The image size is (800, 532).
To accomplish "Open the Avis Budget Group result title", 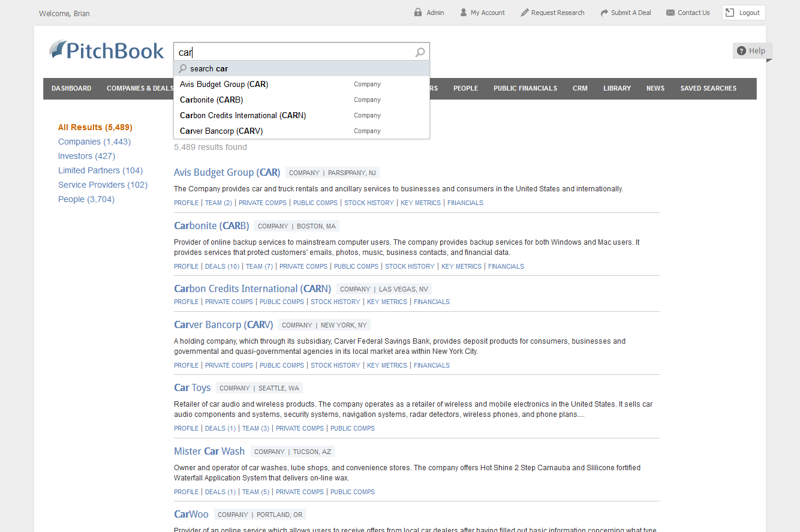I will pos(227,173).
